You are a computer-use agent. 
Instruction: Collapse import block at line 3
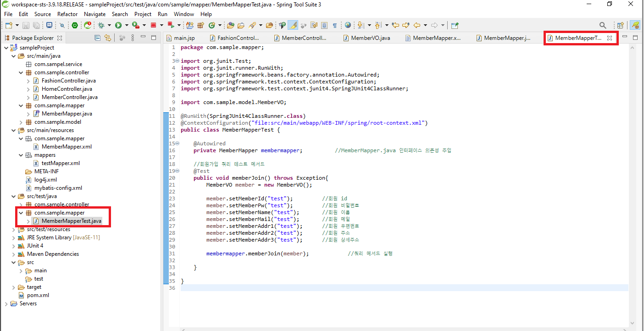click(178, 61)
